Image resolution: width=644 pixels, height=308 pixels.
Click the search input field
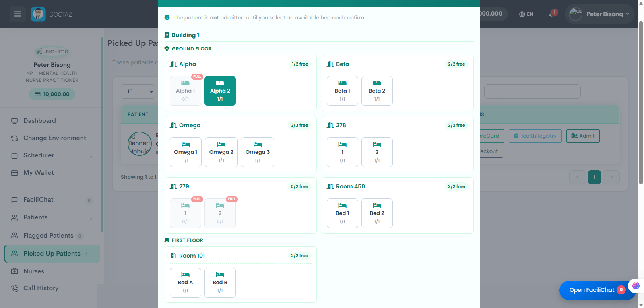[532, 91]
